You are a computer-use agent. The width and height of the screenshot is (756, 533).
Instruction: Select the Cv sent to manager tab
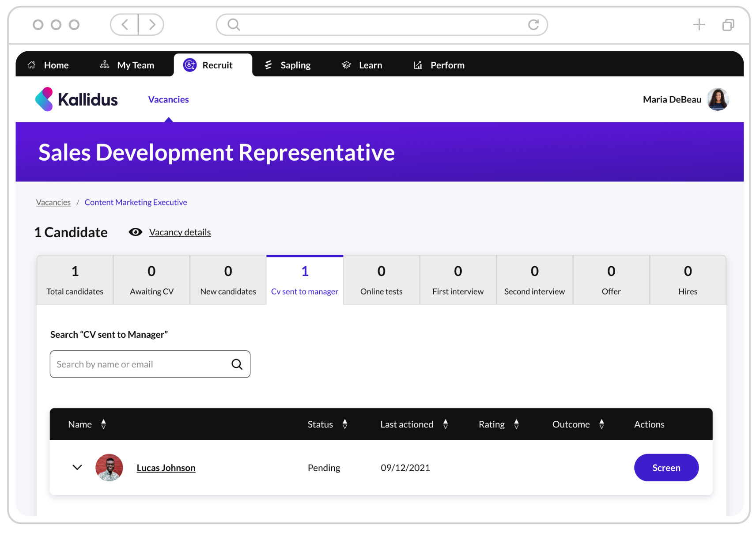(x=305, y=280)
